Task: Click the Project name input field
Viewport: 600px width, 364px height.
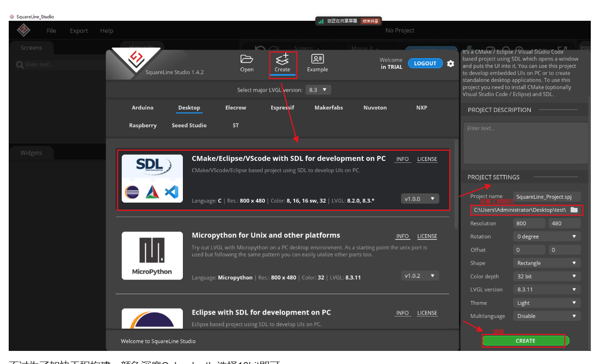Action: tap(547, 197)
